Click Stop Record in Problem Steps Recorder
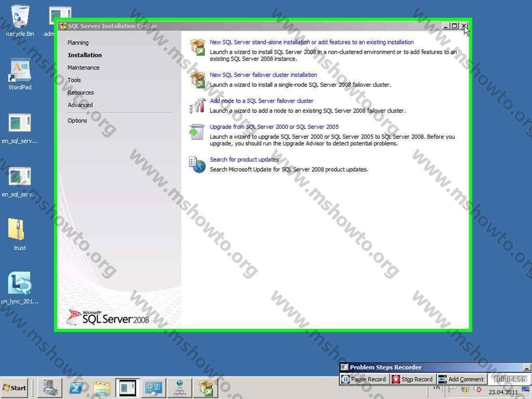 tap(412, 379)
